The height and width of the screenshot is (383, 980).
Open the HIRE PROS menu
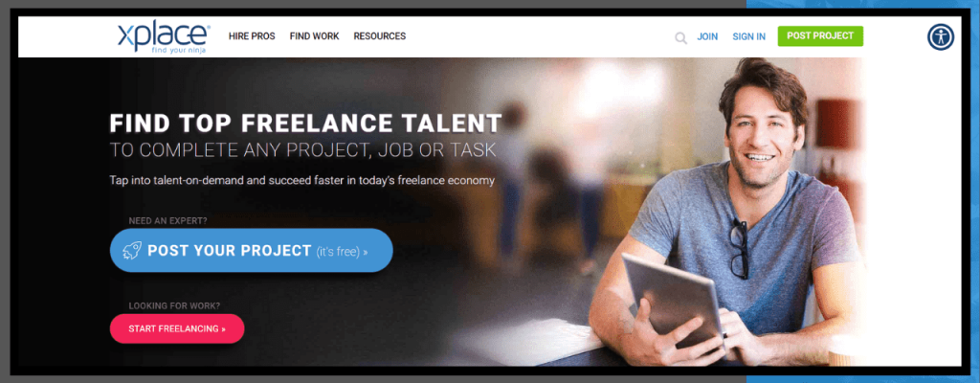coord(252,36)
